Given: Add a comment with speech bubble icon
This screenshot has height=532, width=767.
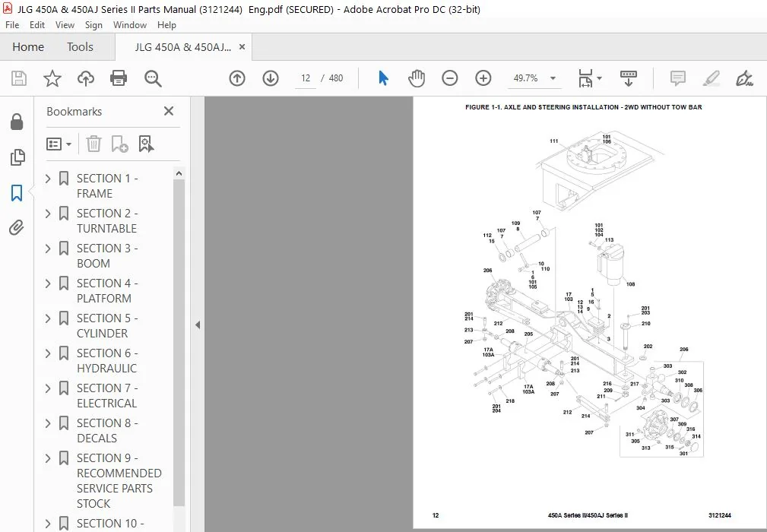Looking at the screenshot, I should click(678, 78).
